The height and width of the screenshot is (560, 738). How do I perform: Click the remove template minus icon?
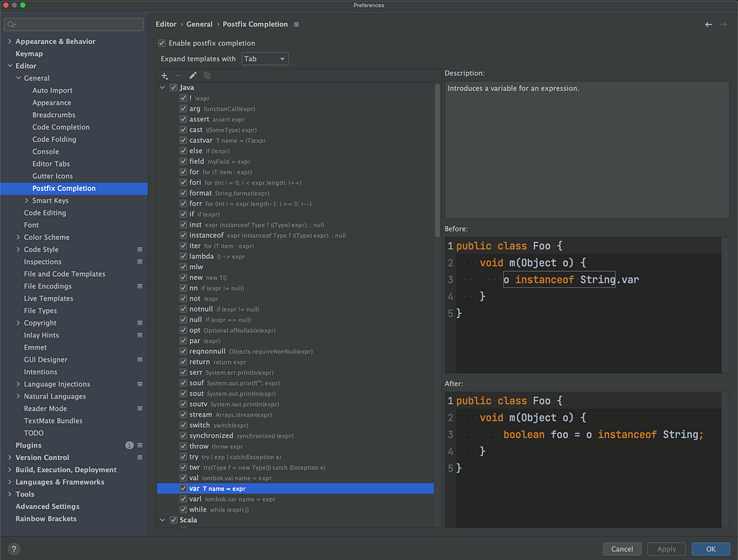point(179,75)
